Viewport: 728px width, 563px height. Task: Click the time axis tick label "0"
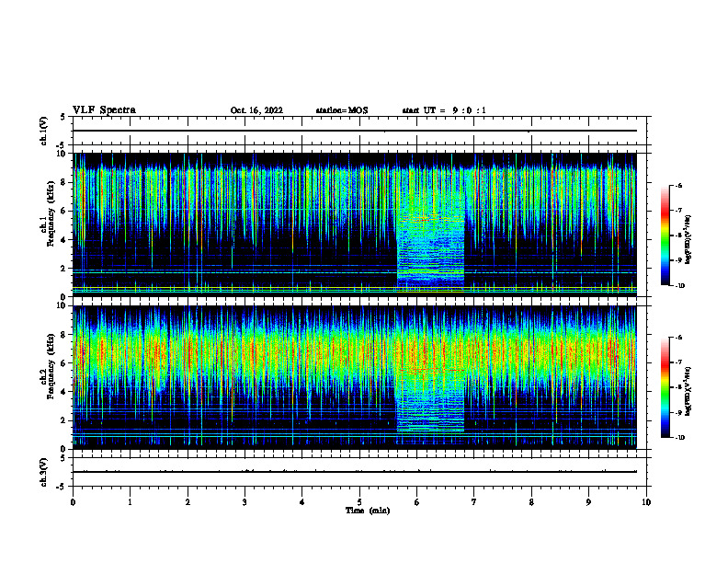click(73, 502)
